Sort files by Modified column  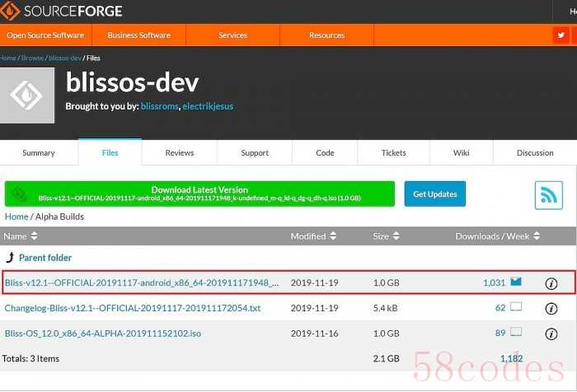point(313,236)
